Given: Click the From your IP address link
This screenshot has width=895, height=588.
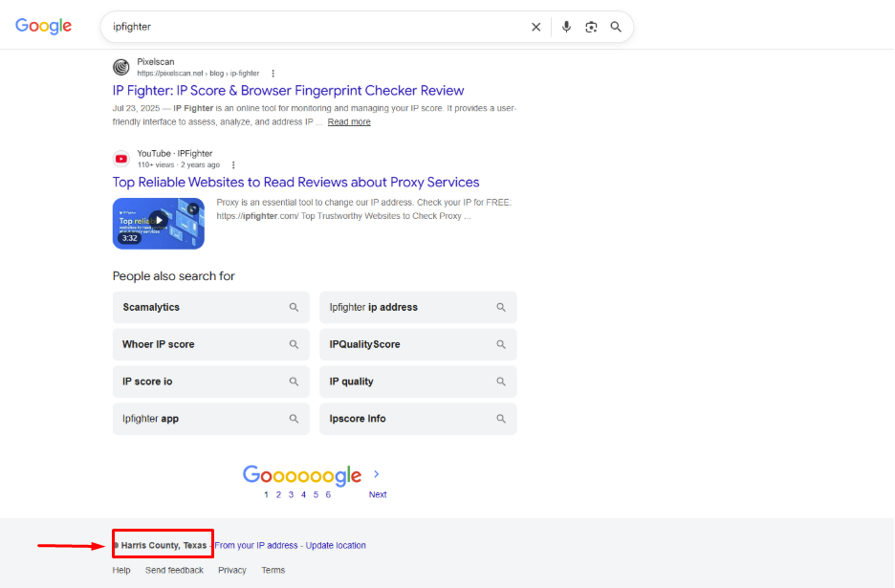Looking at the screenshot, I should point(256,545).
